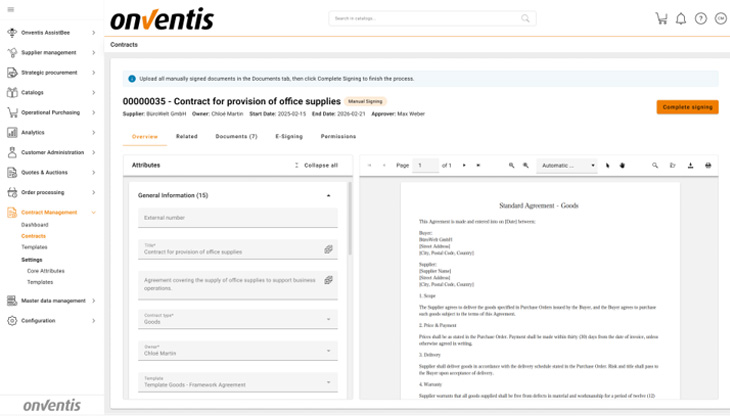The width and height of the screenshot is (730, 416).
Task: Open the E-Signing tab
Action: (289, 136)
